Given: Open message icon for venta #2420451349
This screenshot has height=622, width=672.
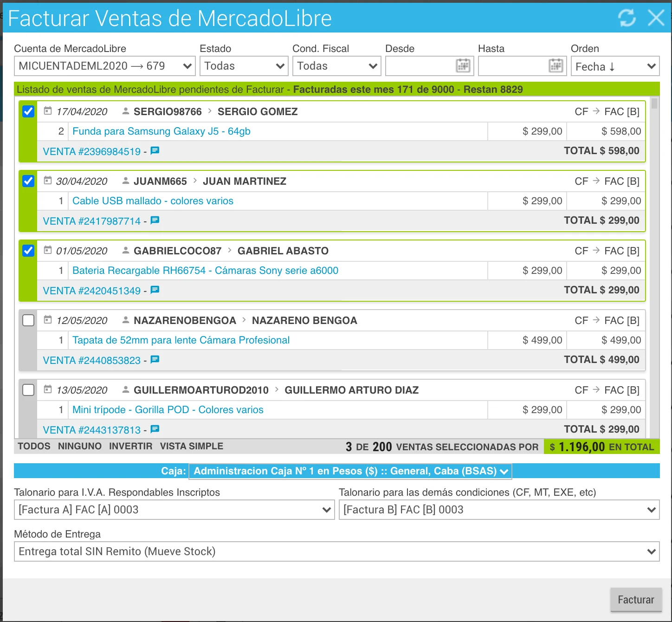Looking at the screenshot, I should pyautogui.click(x=155, y=290).
